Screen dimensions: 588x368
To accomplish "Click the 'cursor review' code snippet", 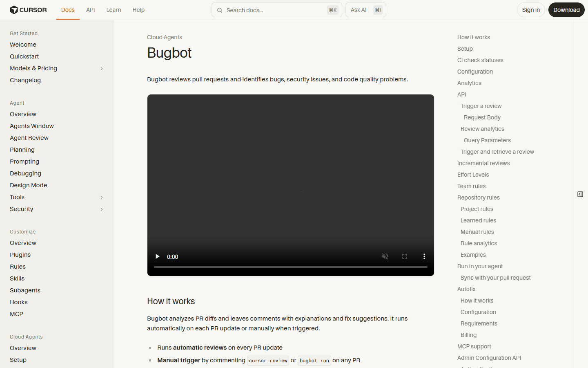I will tap(268, 361).
